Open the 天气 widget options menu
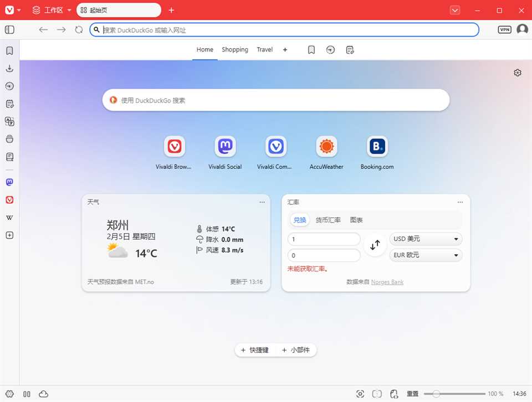The height and width of the screenshot is (402, 532). click(262, 202)
